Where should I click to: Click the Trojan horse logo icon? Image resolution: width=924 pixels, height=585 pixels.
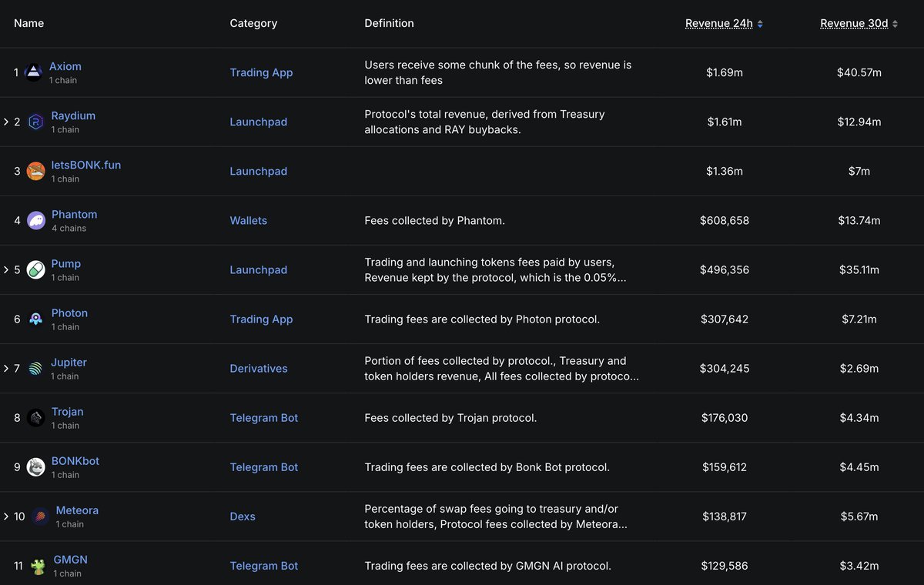coord(35,418)
